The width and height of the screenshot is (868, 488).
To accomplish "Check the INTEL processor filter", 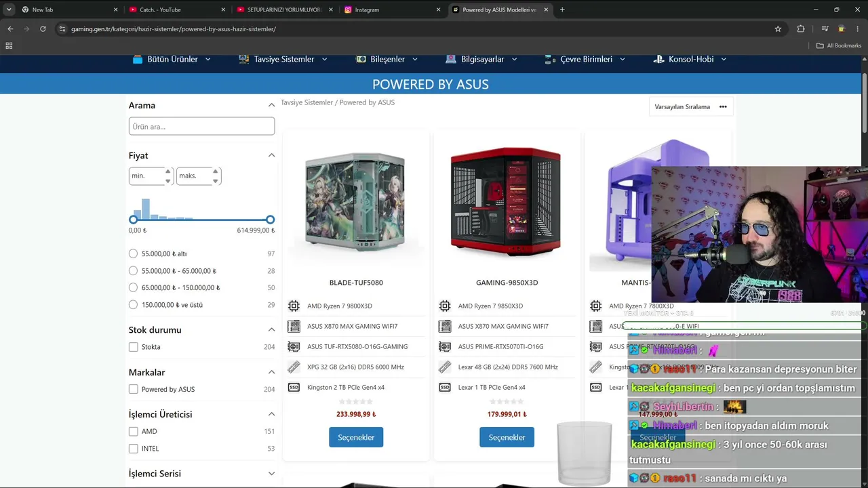I will [x=133, y=448].
